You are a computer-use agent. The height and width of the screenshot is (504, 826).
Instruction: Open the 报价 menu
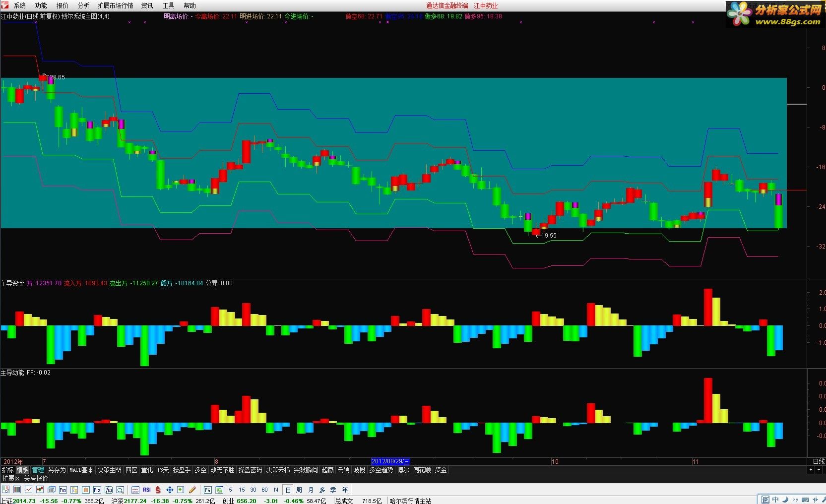tap(63, 5)
